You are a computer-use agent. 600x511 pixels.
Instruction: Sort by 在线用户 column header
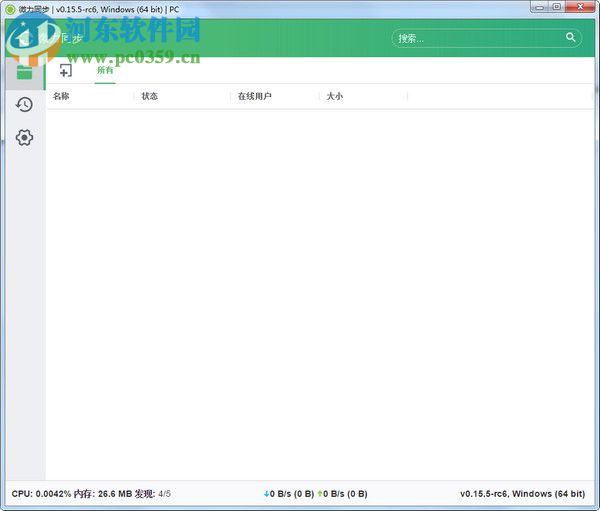pos(254,96)
